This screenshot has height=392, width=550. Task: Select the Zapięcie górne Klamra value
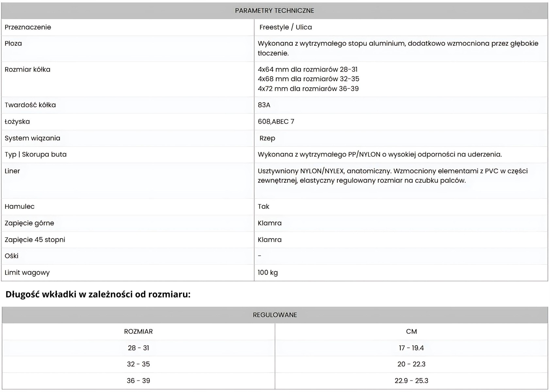coord(270,223)
